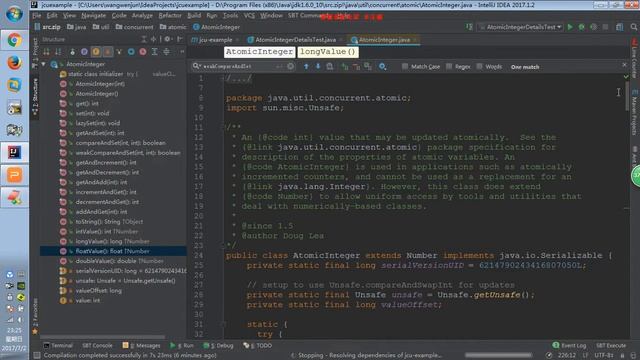The image size is (640, 360).
Task: Click background task progress bar in status bar
Action: (498, 355)
